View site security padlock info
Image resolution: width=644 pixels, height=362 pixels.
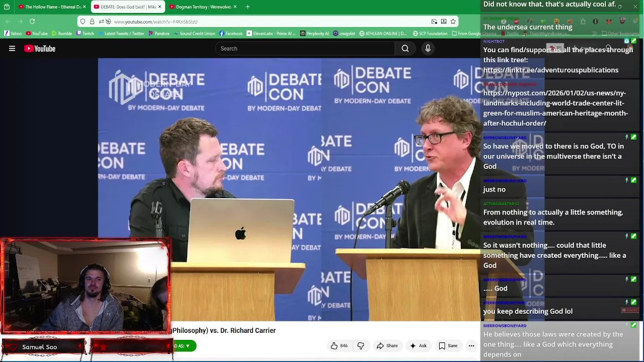point(92,22)
